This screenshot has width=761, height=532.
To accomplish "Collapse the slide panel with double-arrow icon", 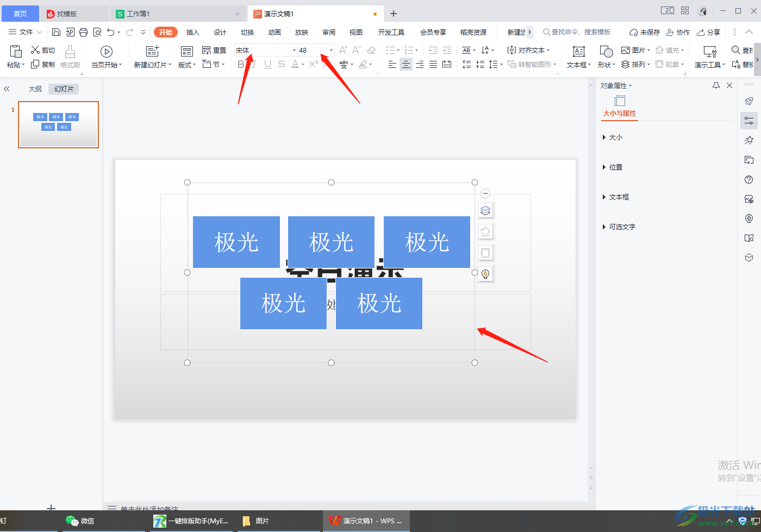I will point(7,89).
